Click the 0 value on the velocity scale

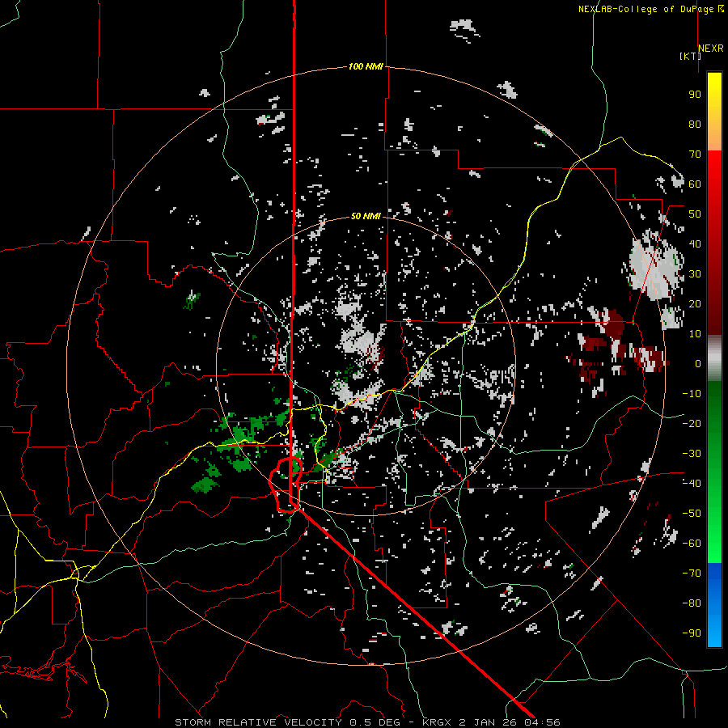(698, 364)
